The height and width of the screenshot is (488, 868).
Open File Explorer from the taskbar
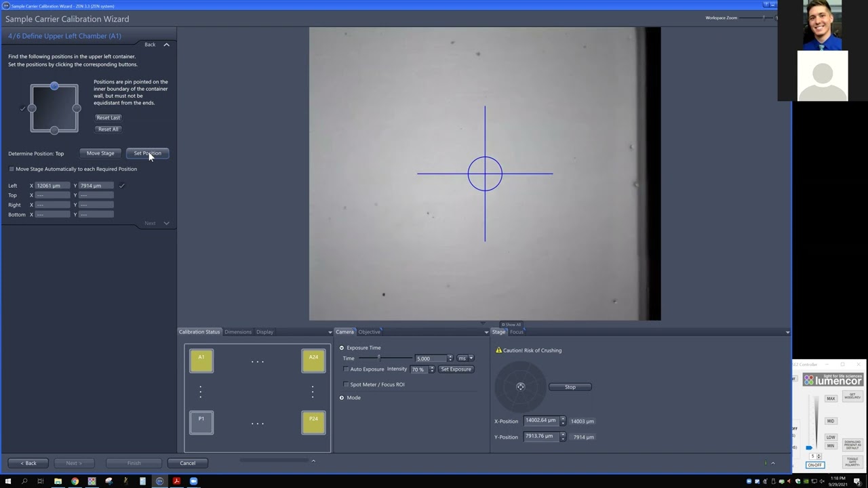pos(58,481)
